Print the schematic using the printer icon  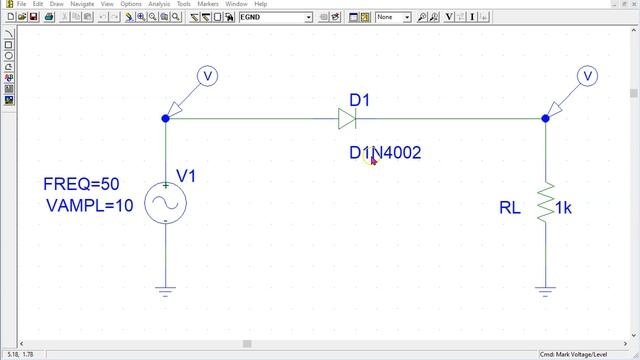tap(49, 17)
